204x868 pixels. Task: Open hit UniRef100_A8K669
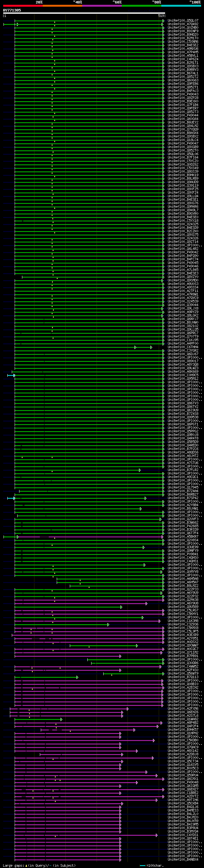tap(183, 372)
